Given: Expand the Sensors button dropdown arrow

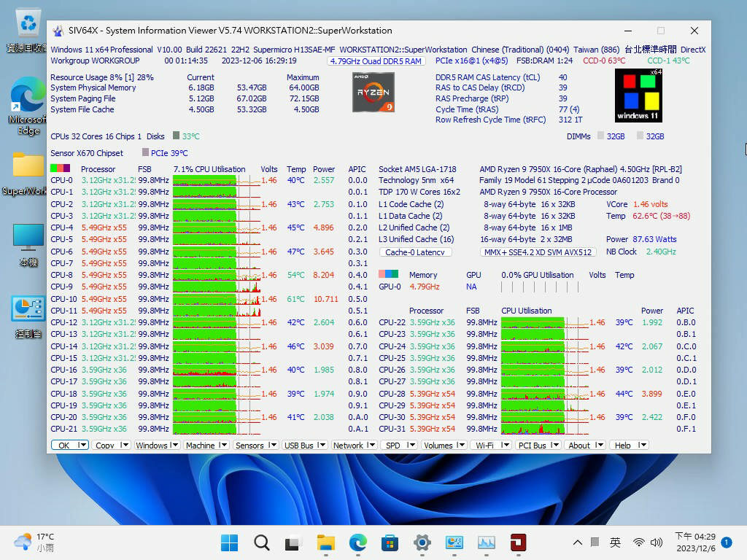Looking at the screenshot, I should 273,446.
